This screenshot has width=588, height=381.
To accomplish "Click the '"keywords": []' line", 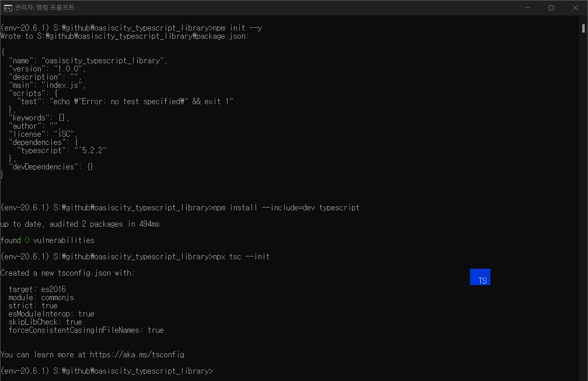I will [39, 118].
